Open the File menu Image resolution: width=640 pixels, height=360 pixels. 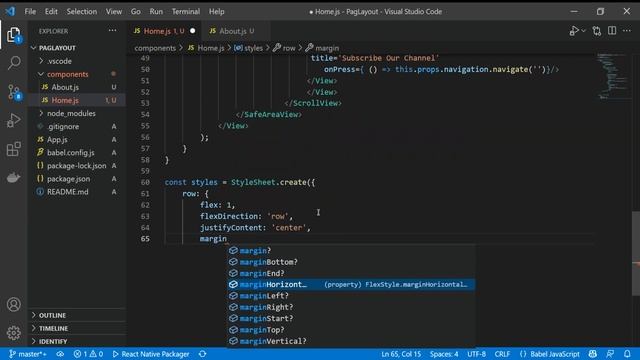(x=30, y=11)
